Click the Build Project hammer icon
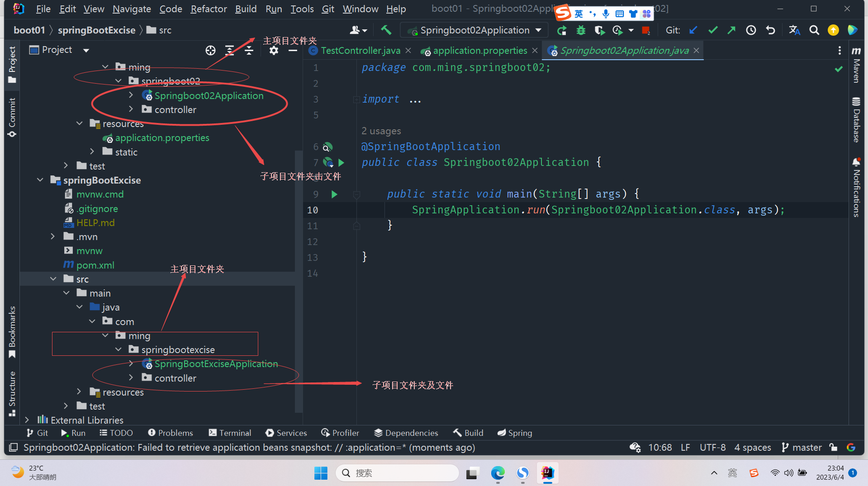 [386, 30]
